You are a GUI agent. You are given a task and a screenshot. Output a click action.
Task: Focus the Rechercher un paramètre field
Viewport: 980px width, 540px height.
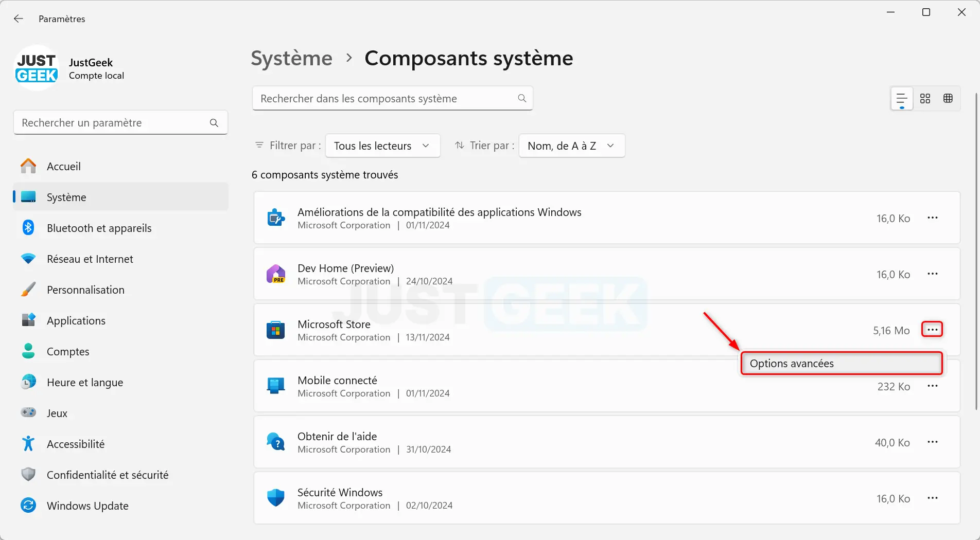click(120, 123)
